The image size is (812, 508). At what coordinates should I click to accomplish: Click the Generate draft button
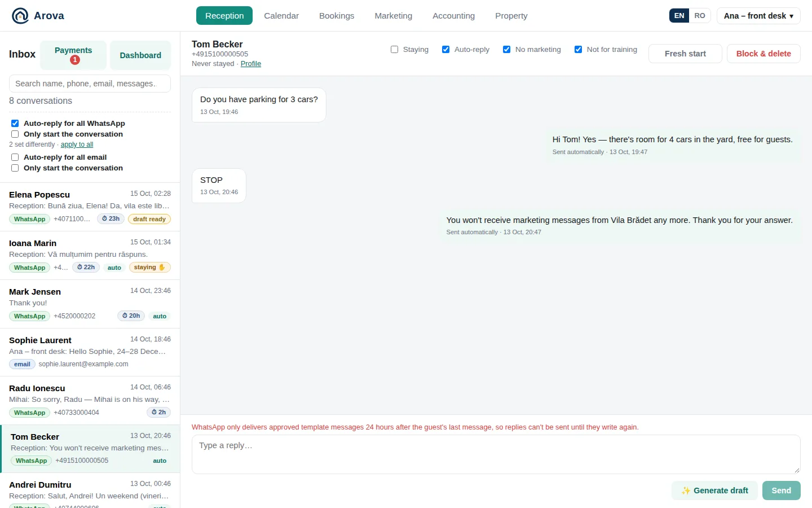714,491
